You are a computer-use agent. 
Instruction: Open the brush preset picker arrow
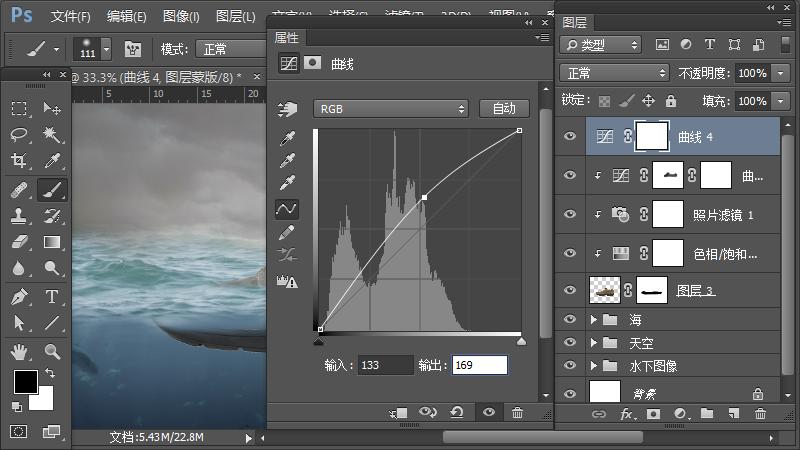[106, 49]
